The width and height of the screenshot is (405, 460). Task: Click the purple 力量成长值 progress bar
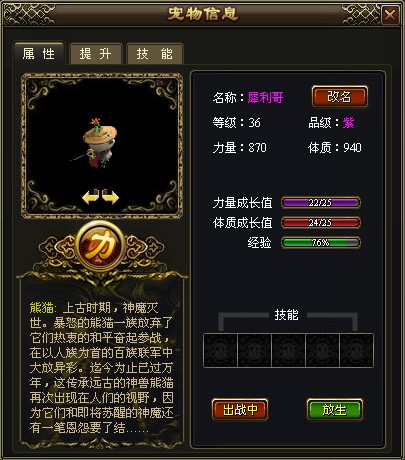tap(321, 203)
